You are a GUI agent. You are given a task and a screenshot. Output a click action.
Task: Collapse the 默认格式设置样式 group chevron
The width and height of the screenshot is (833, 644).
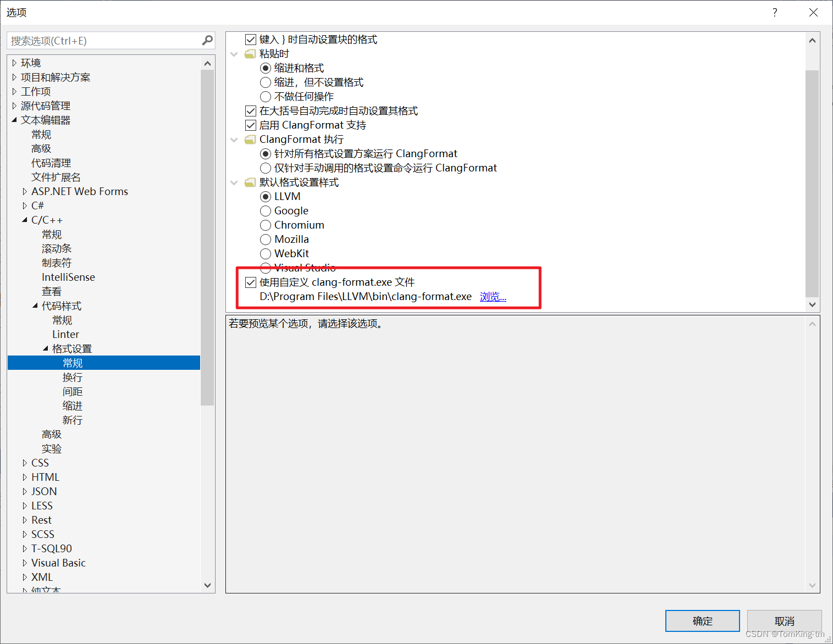coord(234,182)
